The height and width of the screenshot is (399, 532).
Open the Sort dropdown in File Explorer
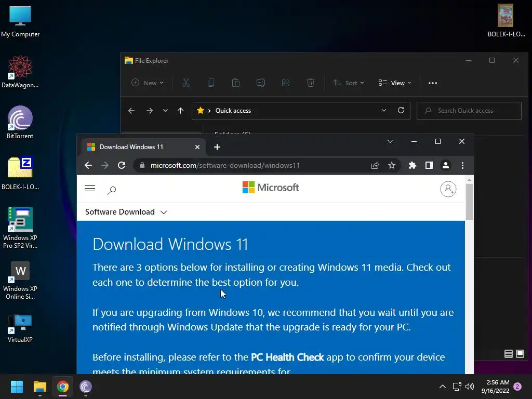(x=349, y=83)
